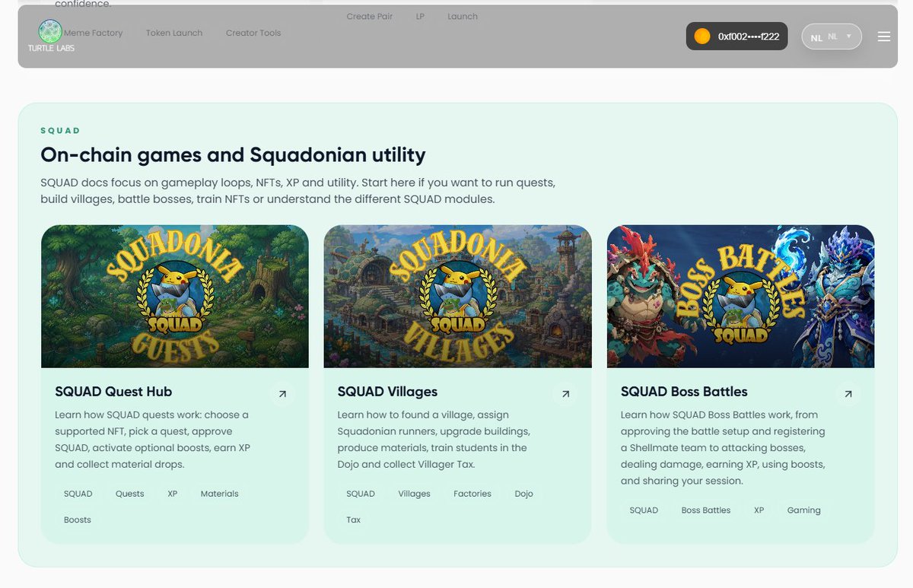Click the 0xf002 wallet address button
Image resolution: width=913 pixels, height=588 pixels.
pyautogui.click(x=737, y=37)
